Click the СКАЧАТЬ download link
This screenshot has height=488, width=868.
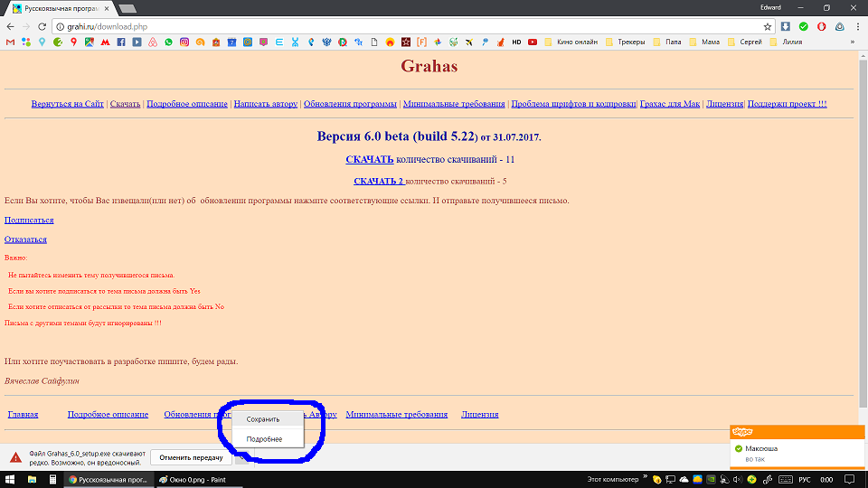(369, 159)
